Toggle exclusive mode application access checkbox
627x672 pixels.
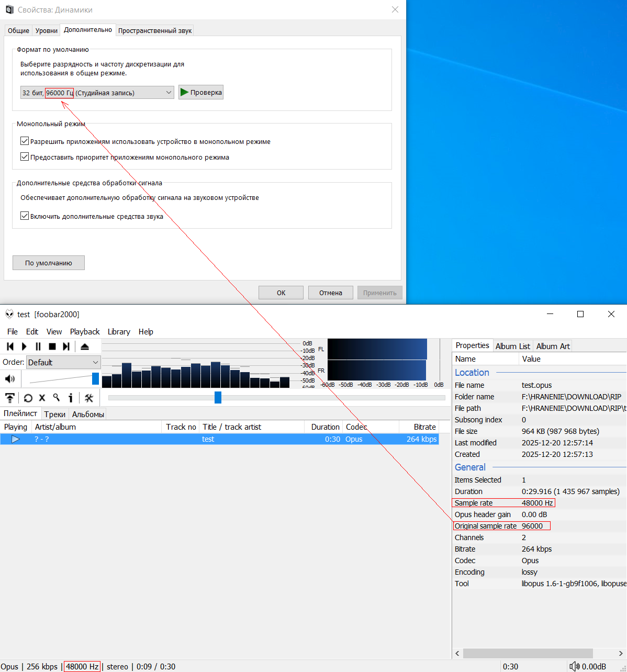[25, 141]
